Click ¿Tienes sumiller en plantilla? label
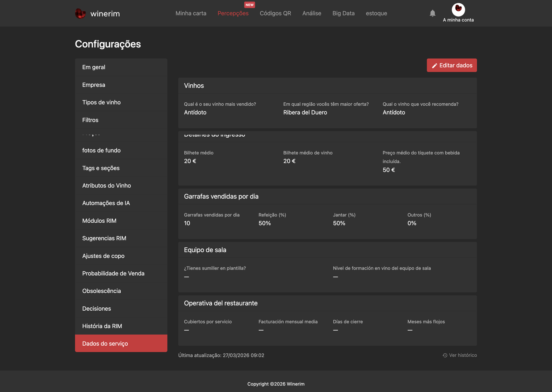 tap(215, 268)
